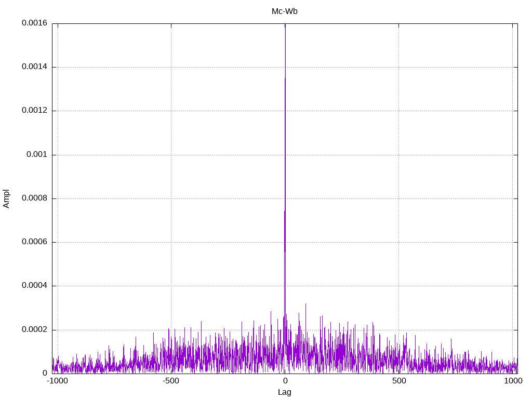Click the -1000 x-axis tick label
This screenshot has height=399, width=532.
pyautogui.click(x=57, y=381)
